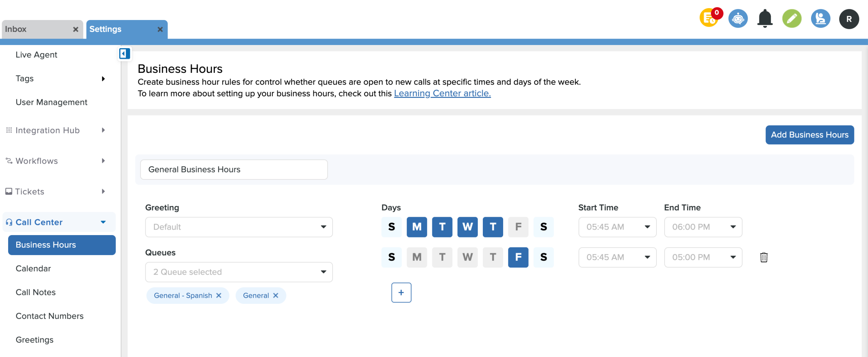868x357 pixels.
Task: Click the Add Business Hours button
Action: [809, 135]
